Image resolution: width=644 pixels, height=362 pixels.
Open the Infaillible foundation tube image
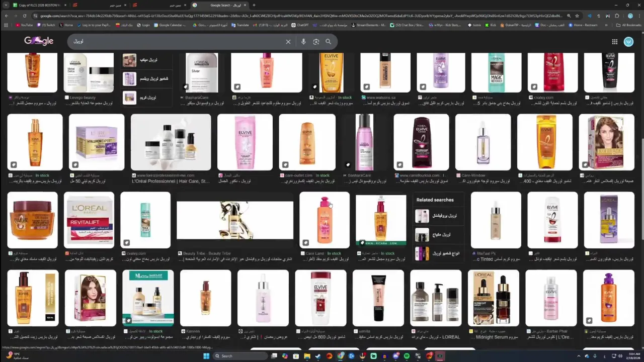(378, 298)
